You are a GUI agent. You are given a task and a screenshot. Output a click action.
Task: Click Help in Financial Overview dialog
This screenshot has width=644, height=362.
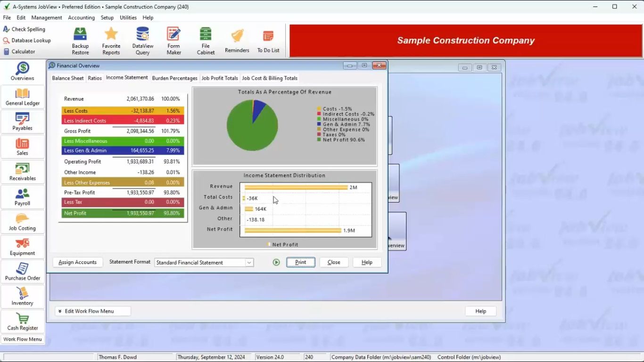[x=367, y=263]
